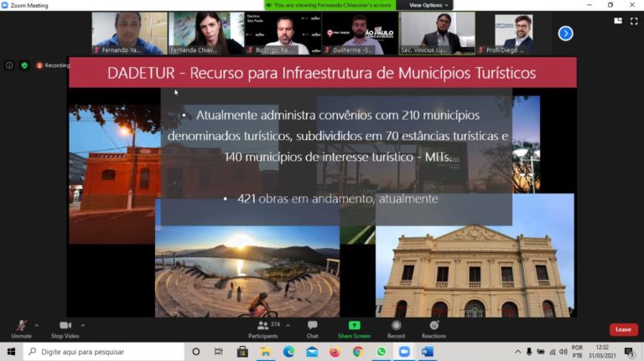This screenshot has height=361, width=644.
Task: Expand video options arrow beside Stop Video
Action: 82,325
